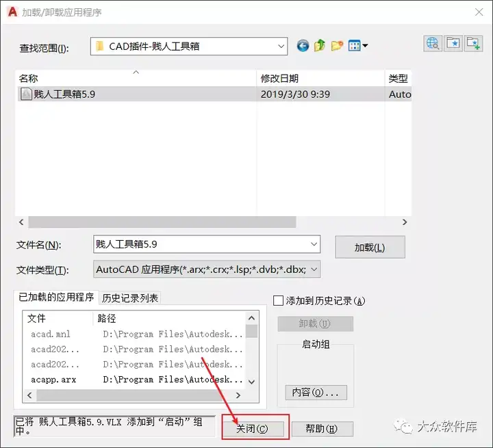Select acapp.arx in loaded applications
This screenshot has height=448, width=493.
click(x=53, y=380)
